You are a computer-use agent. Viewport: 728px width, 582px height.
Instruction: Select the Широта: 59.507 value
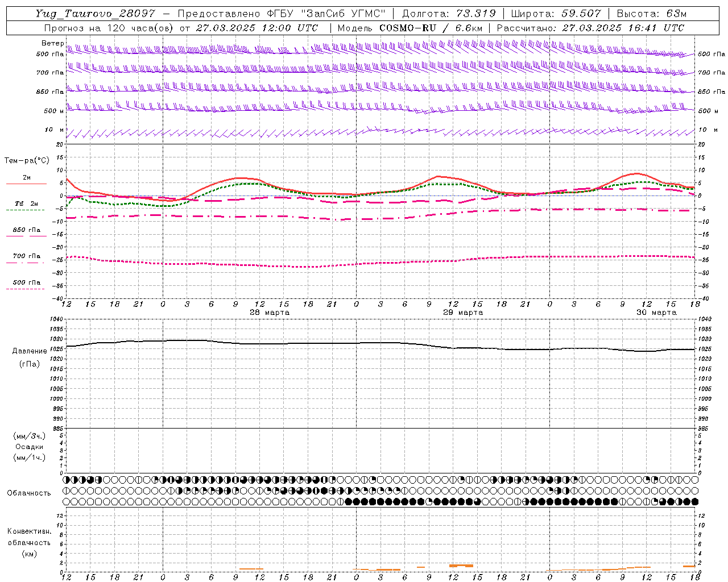pos(556,14)
